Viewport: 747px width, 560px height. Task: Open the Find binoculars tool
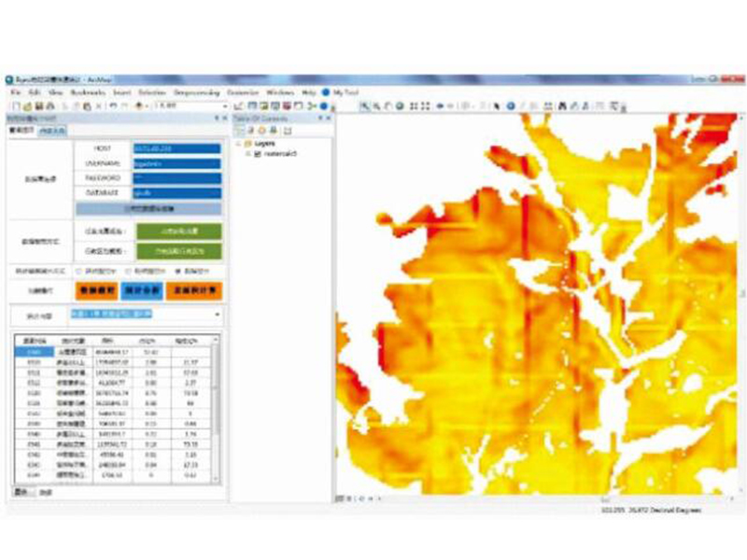click(x=562, y=105)
